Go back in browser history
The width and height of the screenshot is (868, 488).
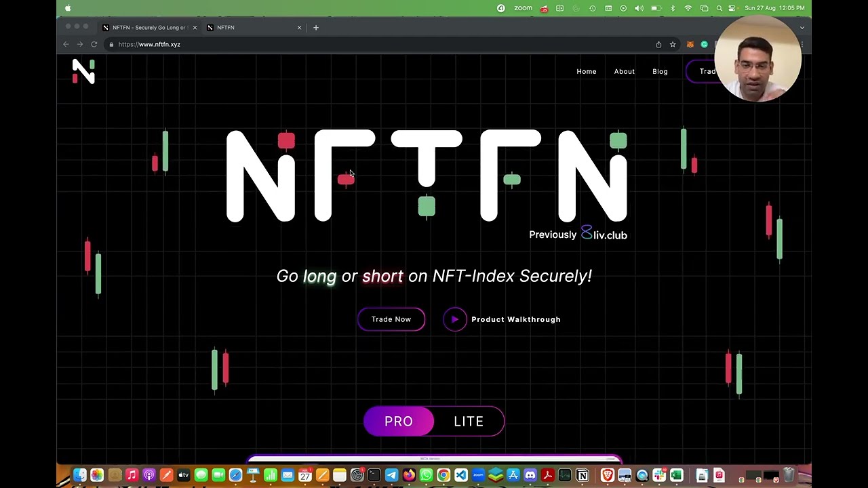[66, 44]
